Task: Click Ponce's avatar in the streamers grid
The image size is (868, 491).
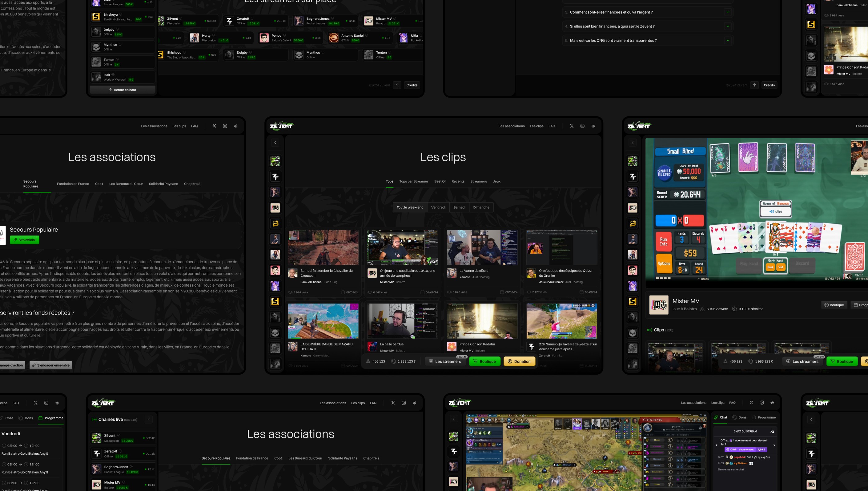Action: point(264,38)
